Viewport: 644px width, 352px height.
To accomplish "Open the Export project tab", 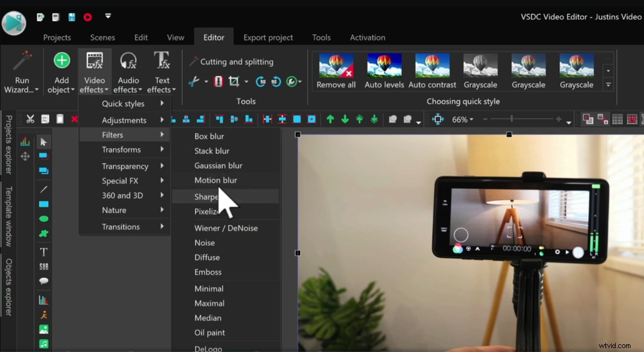I will pos(268,37).
